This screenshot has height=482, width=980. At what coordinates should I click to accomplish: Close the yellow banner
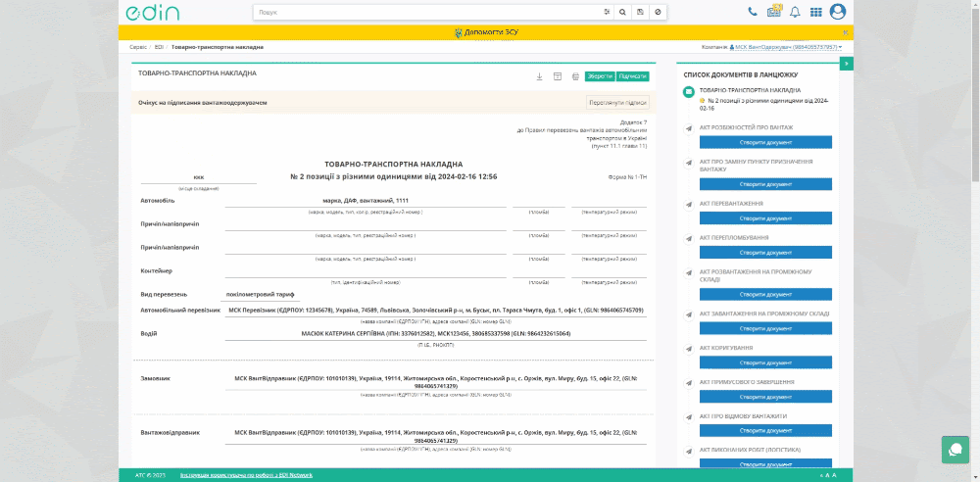tap(846, 32)
